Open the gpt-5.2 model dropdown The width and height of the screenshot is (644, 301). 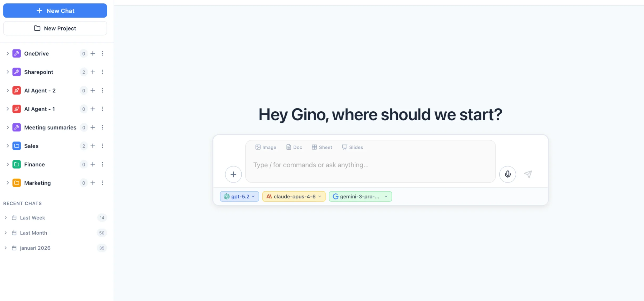[239, 197]
